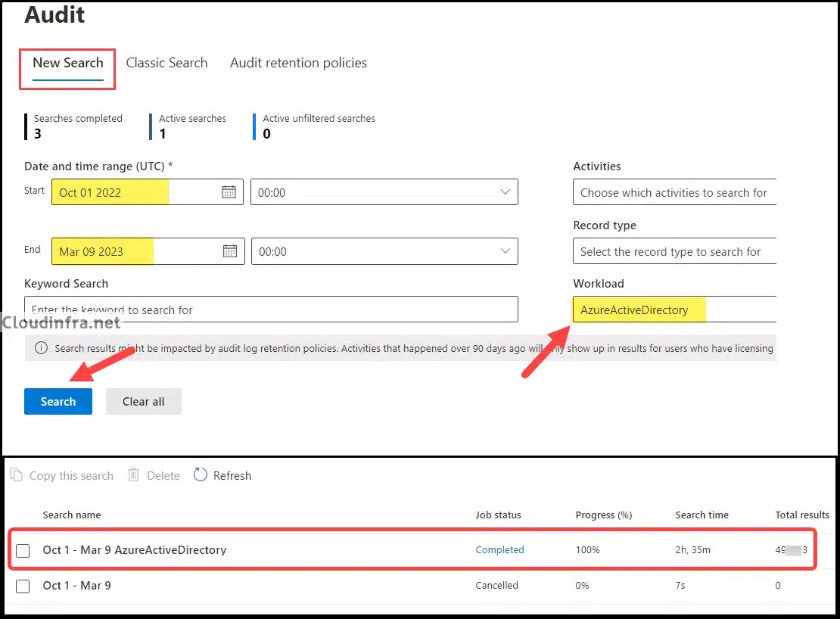Select the Oct 1 - Mar 9 cancelled search checkbox
This screenshot has height=619, width=840.
(23, 586)
